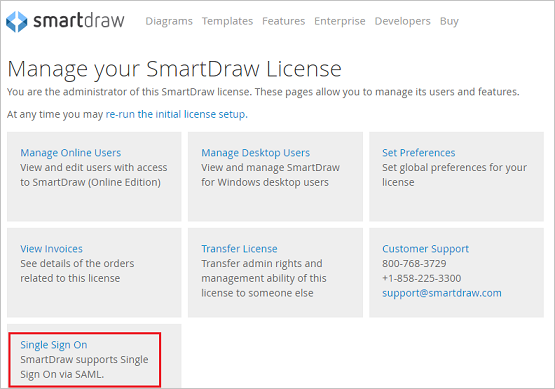Viewport: 555px width, 389px height.
Task: Click the Set Preferences link
Action: (419, 153)
